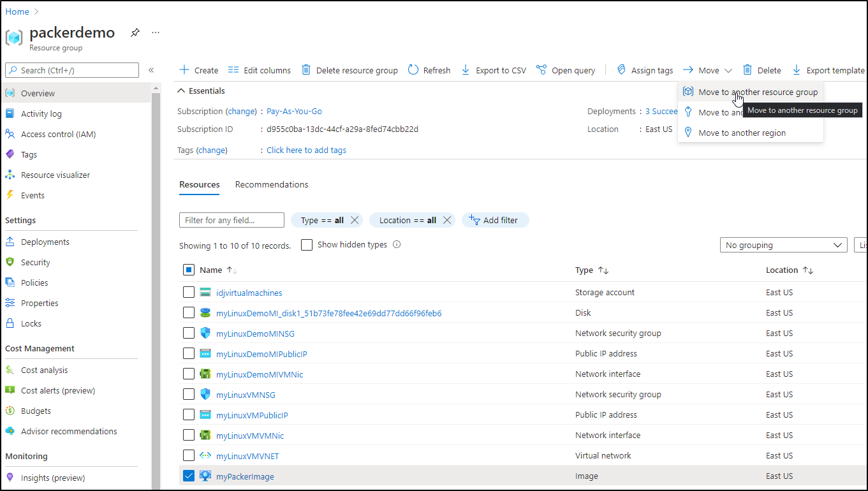This screenshot has width=868, height=491.
Task: Check the myLinuxDemoMINSG row checkbox
Action: (189, 333)
